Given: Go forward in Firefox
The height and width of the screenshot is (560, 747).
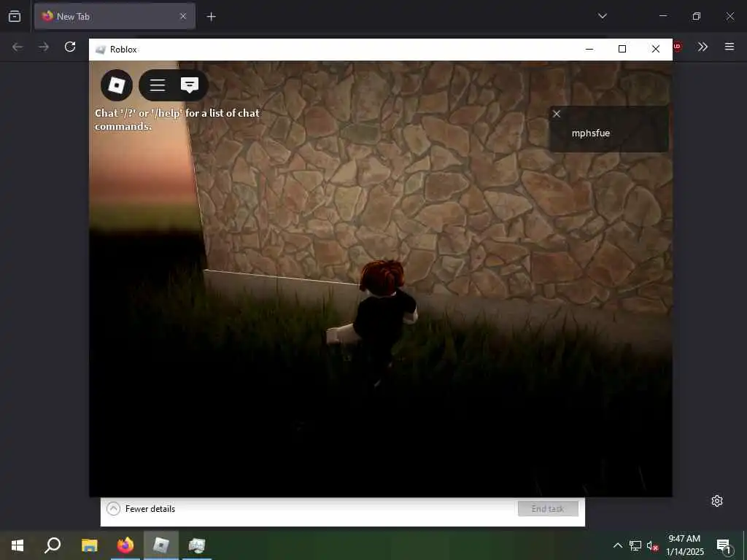Looking at the screenshot, I should pos(44,47).
